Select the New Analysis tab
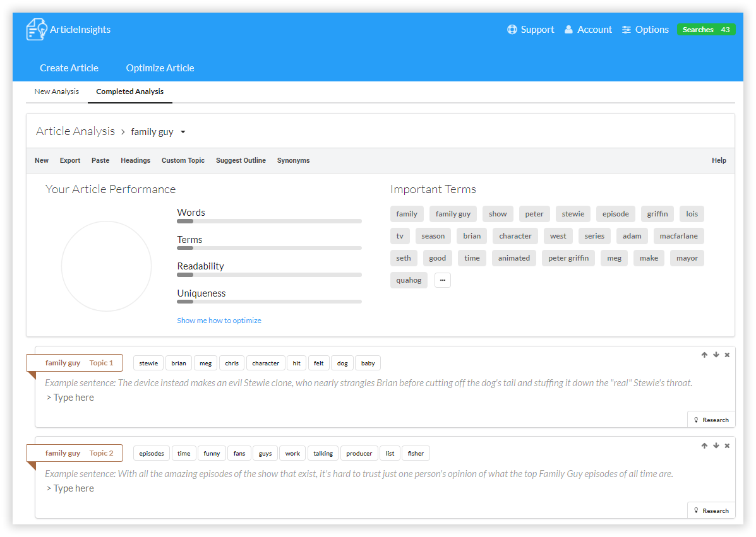756x537 pixels. [x=56, y=91]
